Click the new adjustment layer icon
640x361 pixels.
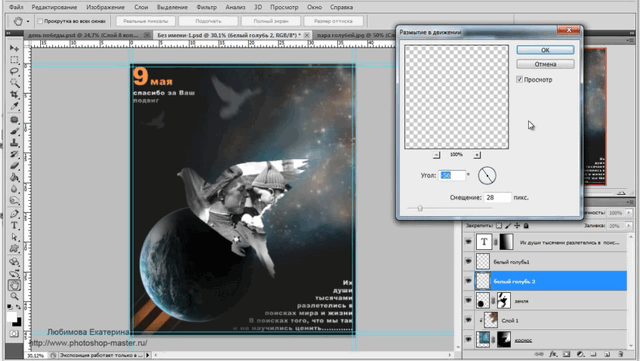pyautogui.click(x=580, y=354)
